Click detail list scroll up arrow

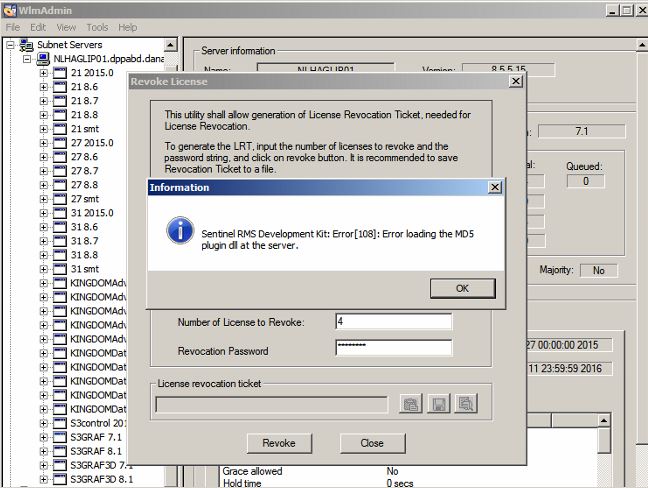(604, 421)
